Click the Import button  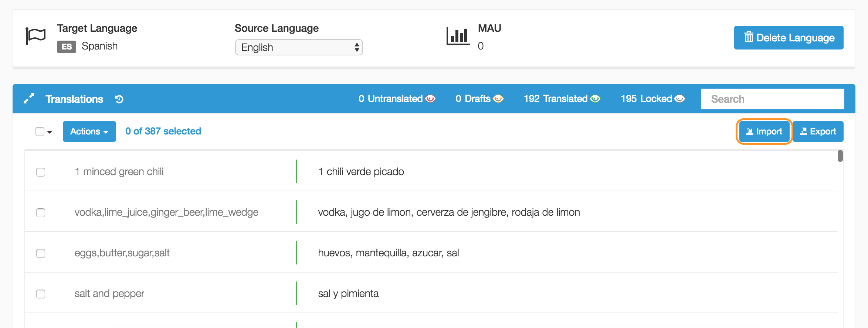point(764,131)
